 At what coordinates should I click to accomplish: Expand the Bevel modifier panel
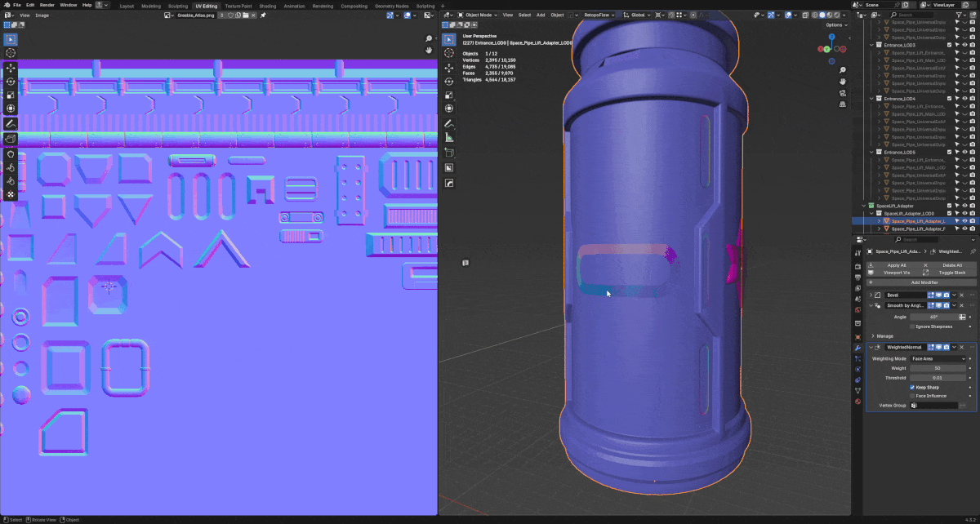(871, 295)
